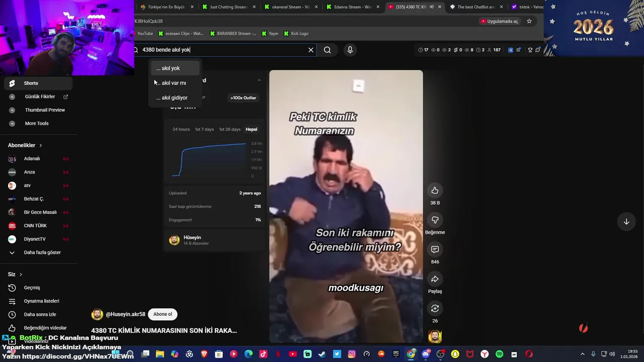Open Bir Gece Masalı subscription channel
The height and width of the screenshot is (362, 644).
click(38, 212)
